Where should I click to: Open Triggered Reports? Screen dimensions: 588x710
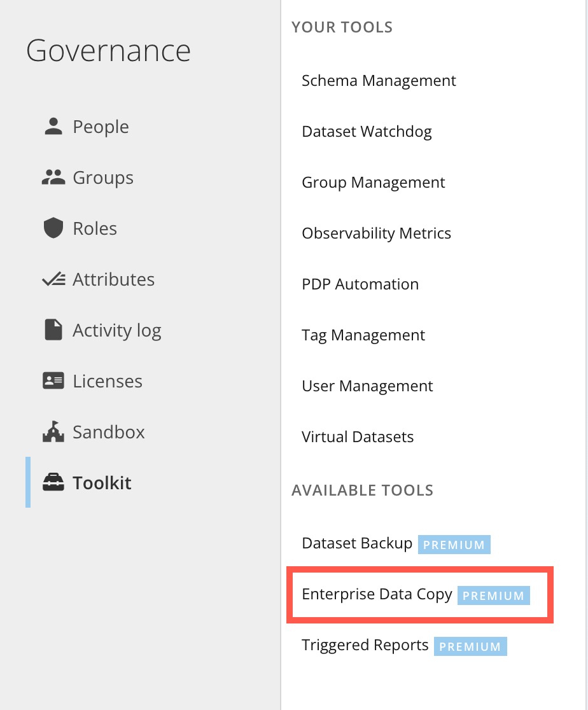click(x=364, y=645)
